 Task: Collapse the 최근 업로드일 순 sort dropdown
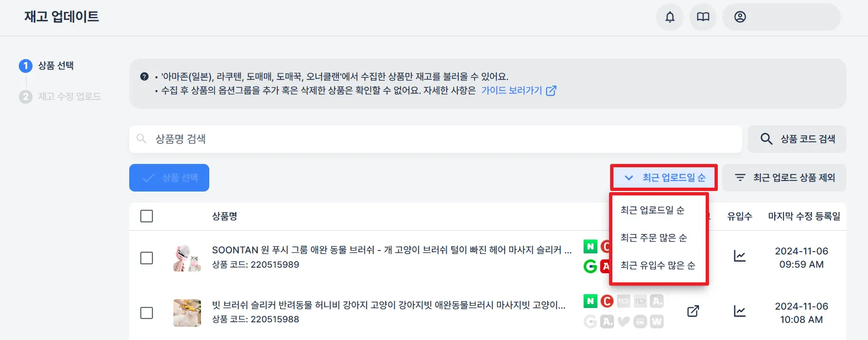pos(664,178)
